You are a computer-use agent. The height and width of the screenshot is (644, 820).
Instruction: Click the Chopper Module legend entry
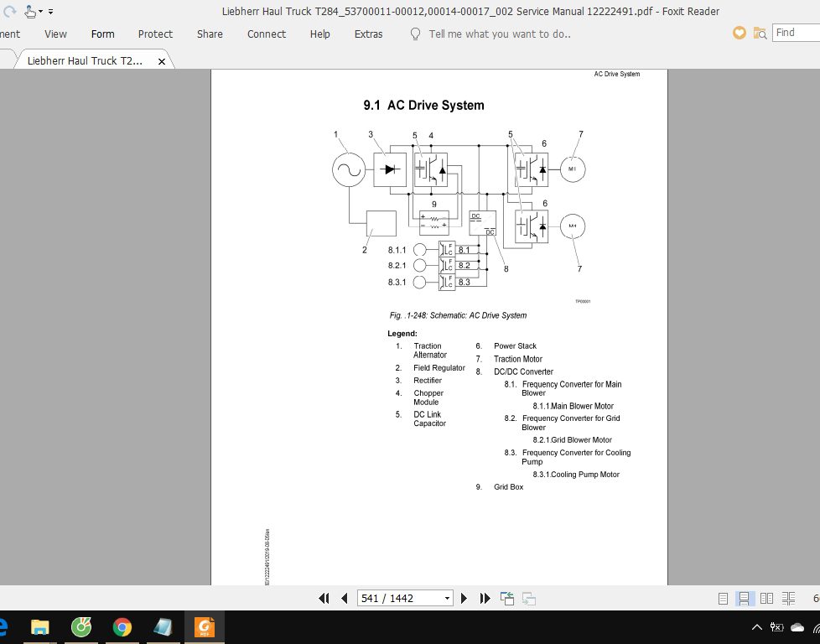coord(428,397)
